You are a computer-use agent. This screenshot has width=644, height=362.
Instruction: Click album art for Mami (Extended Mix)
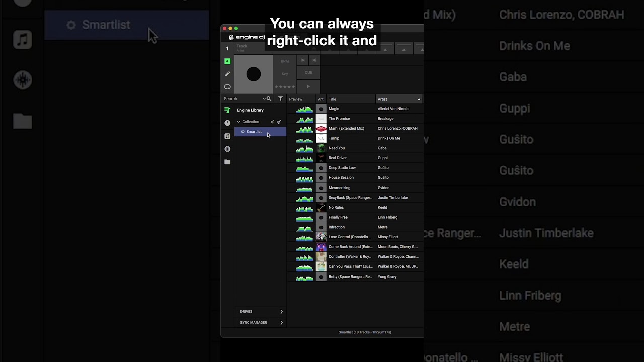tap(321, 128)
